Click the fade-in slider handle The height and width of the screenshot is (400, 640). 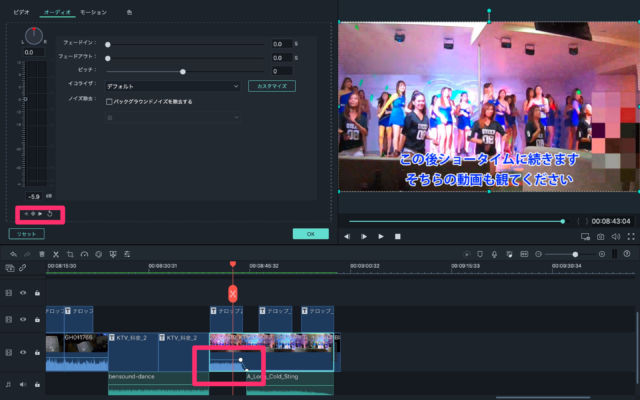108,44
